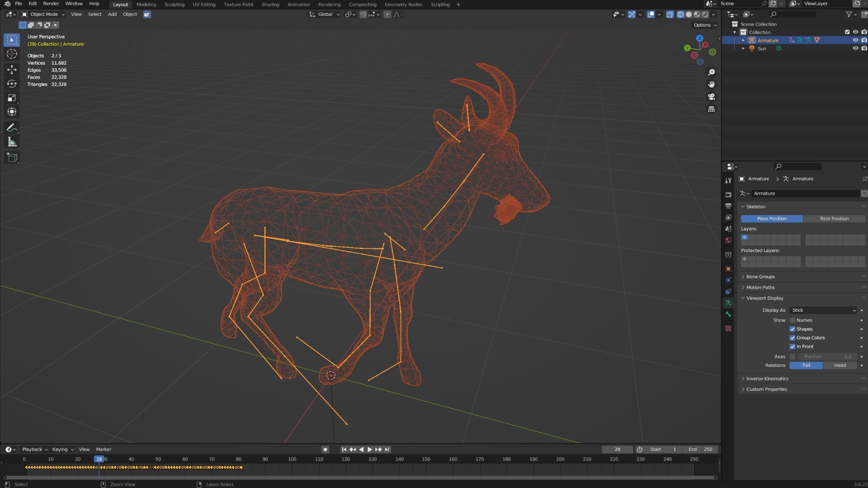Open Global transform orientation dropdown
The height and width of the screenshot is (488, 868).
324,14
